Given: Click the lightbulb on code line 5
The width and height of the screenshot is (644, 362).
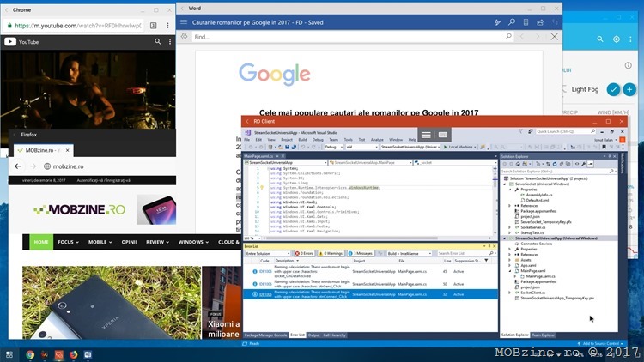Looking at the screenshot, I should click(262, 188).
